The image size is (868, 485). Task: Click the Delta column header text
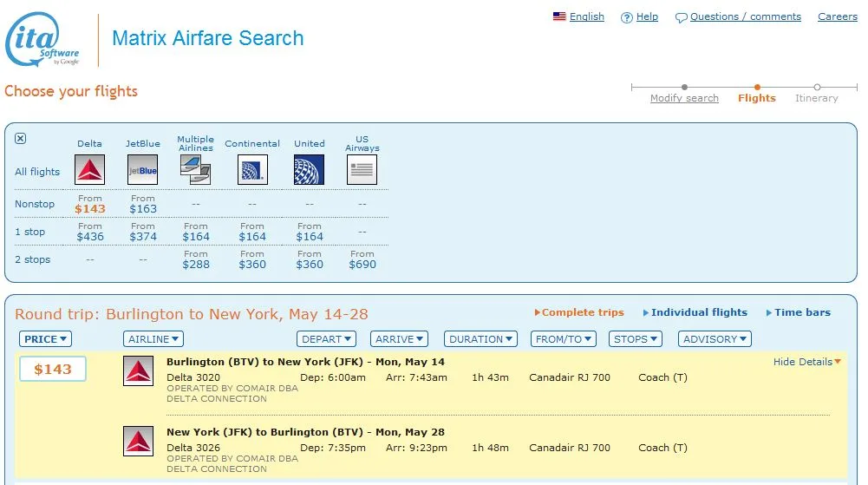coord(89,143)
